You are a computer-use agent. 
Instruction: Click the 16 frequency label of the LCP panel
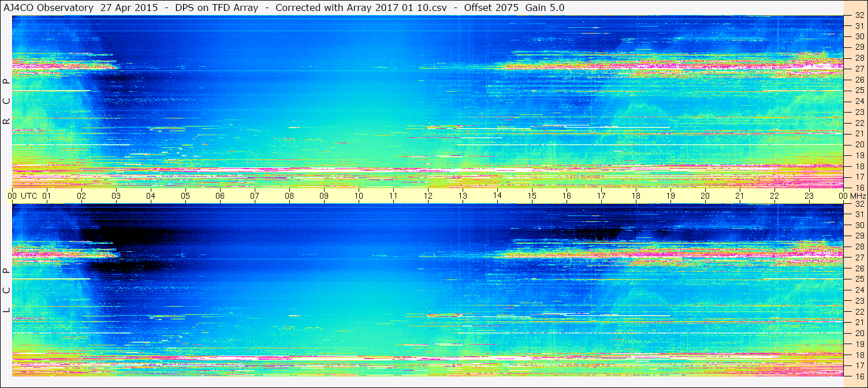tap(859, 376)
